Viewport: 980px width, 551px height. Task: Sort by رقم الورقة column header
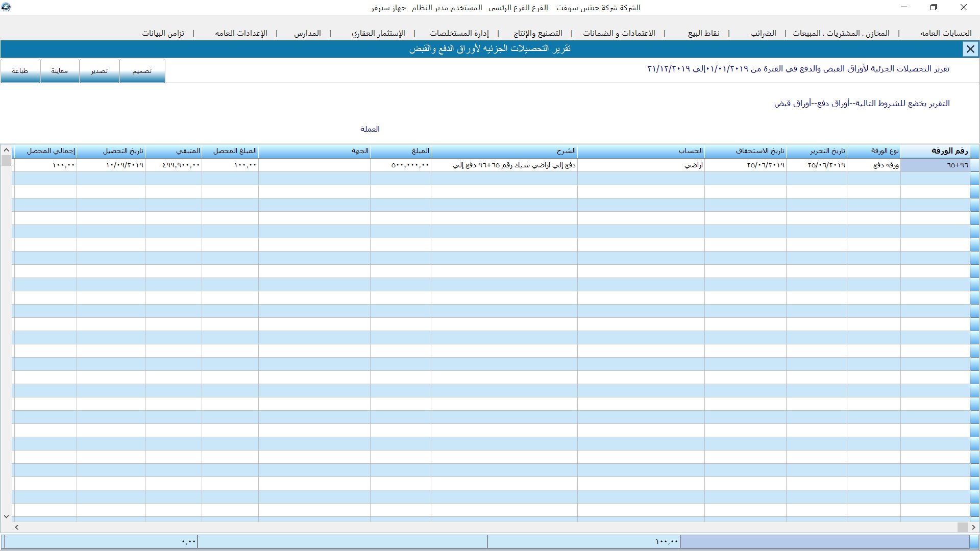click(x=935, y=151)
